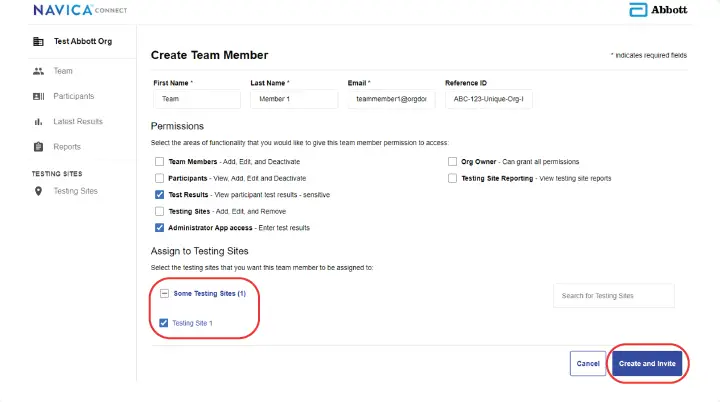The height and width of the screenshot is (402, 720).
Task: Click the Search for Testing Sites field
Action: (x=613, y=296)
